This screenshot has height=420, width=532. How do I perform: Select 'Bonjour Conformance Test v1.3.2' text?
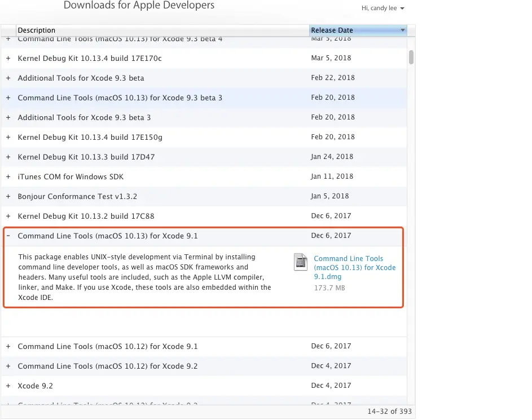[x=77, y=196]
